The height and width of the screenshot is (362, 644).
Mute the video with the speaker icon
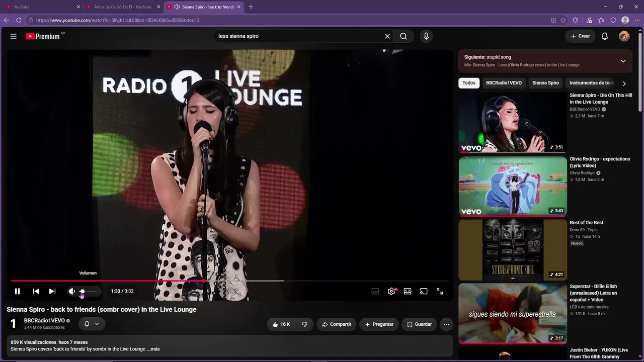click(71, 291)
